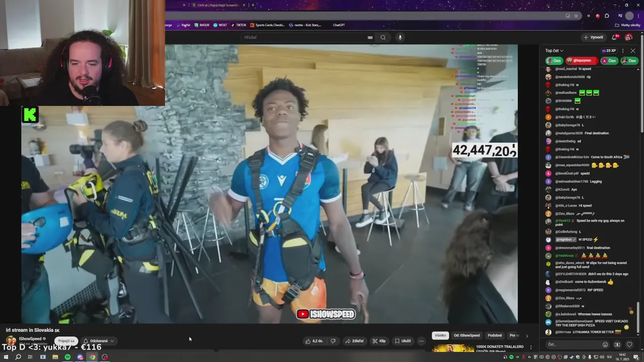Open the browser extensions puzzle icon
Image resolution: width=644 pixels, height=362 pixels.
pos(607,16)
